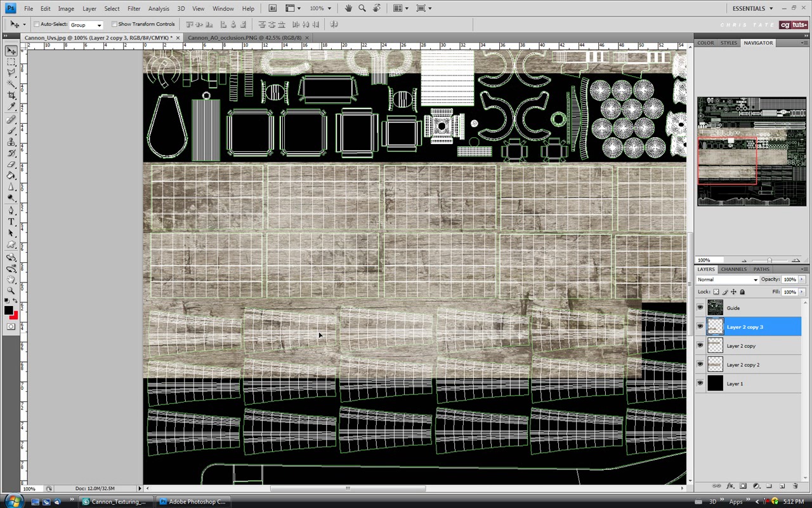This screenshot has height=508, width=812.
Task: Hide the Layer 2 copy 3 layer
Action: (x=700, y=326)
